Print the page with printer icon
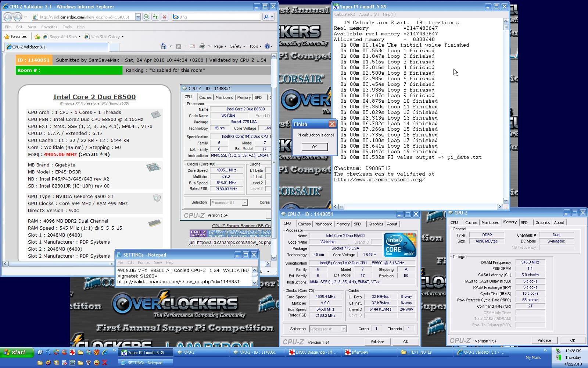 tap(202, 46)
